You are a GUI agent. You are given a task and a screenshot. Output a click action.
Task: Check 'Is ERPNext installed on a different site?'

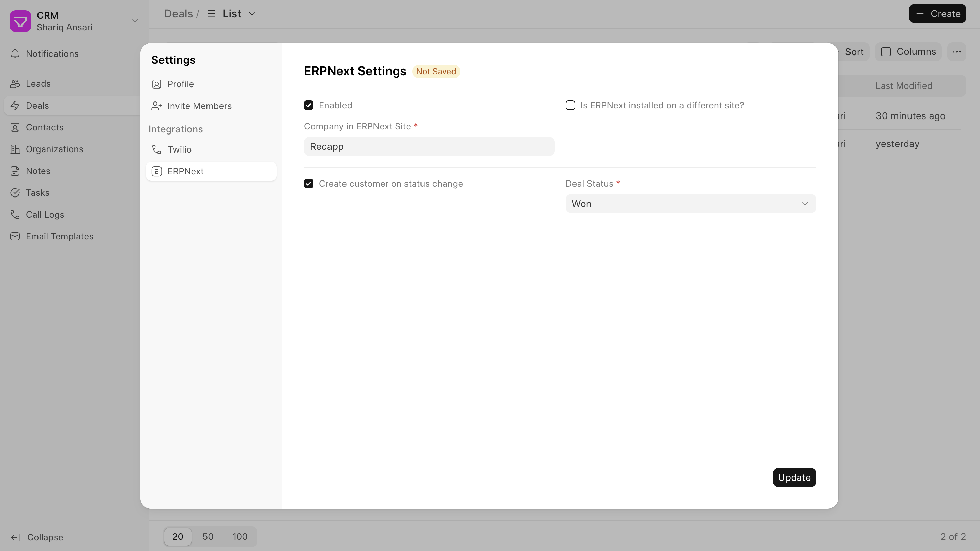coord(570,105)
